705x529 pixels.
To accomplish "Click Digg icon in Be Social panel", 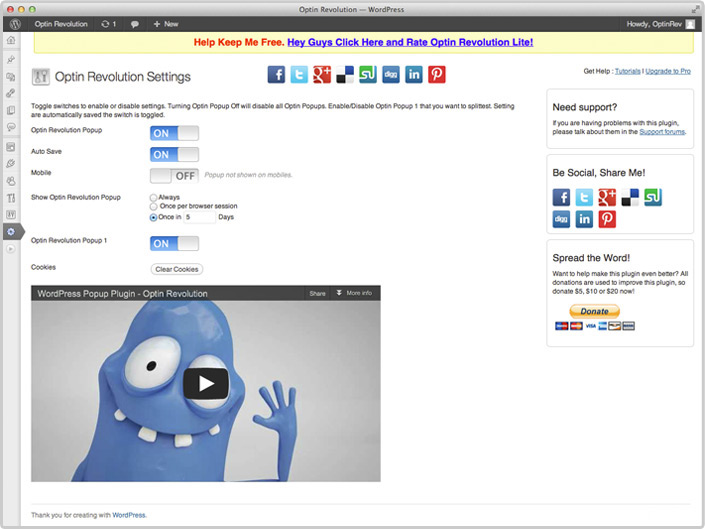I will point(561,219).
